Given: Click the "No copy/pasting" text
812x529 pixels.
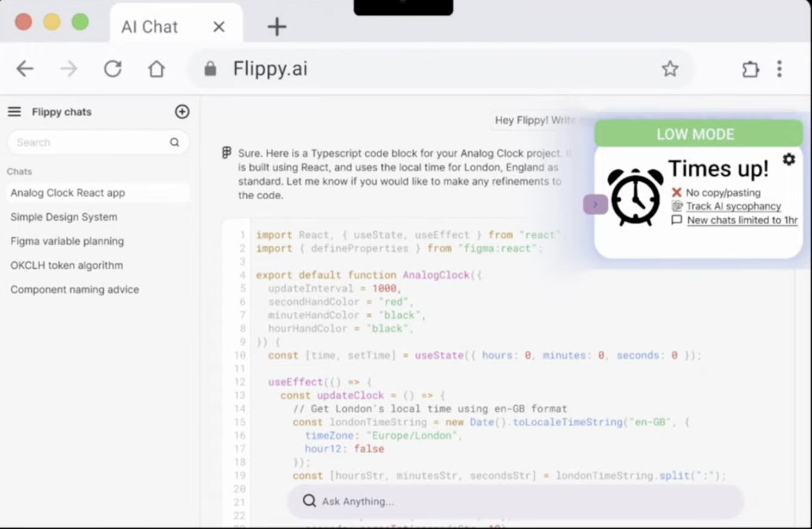Looking at the screenshot, I should coord(724,193).
